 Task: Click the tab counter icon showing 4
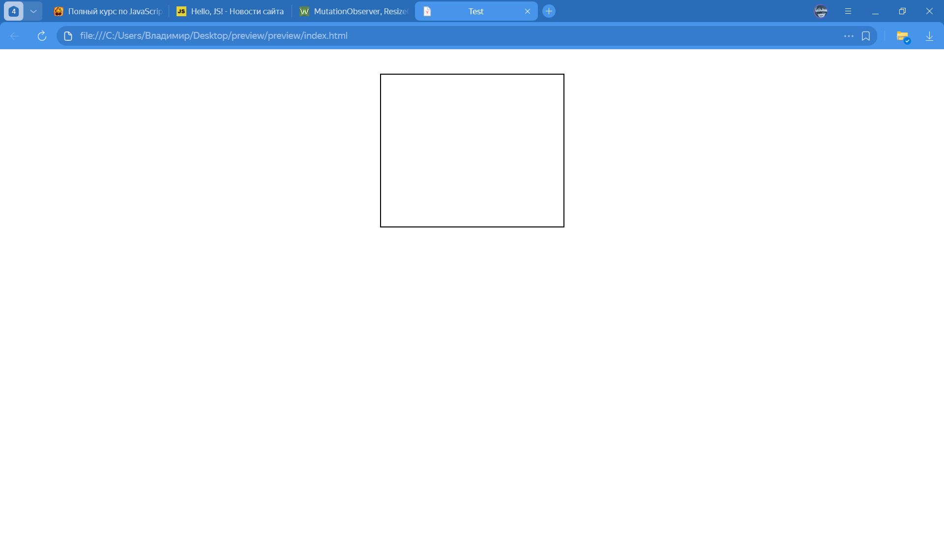pyautogui.click(x=14, y=11)
